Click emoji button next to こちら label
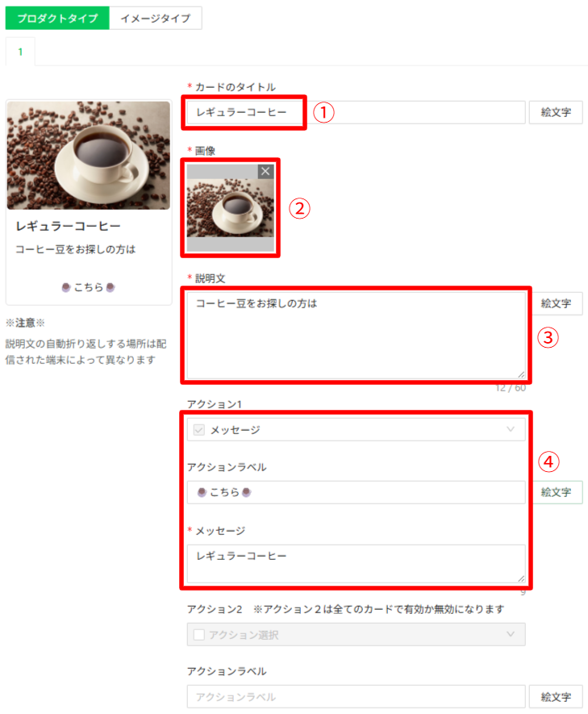Image resolution: width=588 pixels, height=714 pixels. [x=557, y=492]
